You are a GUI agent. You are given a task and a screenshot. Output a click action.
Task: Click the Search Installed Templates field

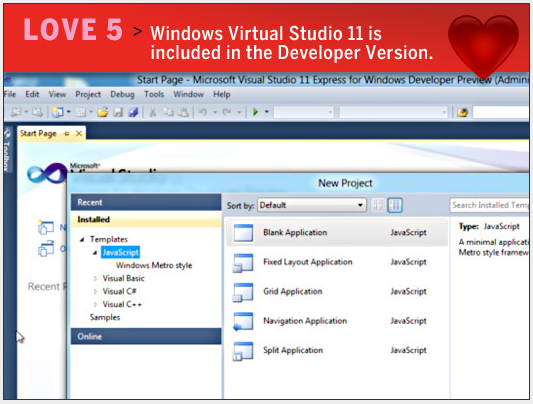click(x=489, y=205)
